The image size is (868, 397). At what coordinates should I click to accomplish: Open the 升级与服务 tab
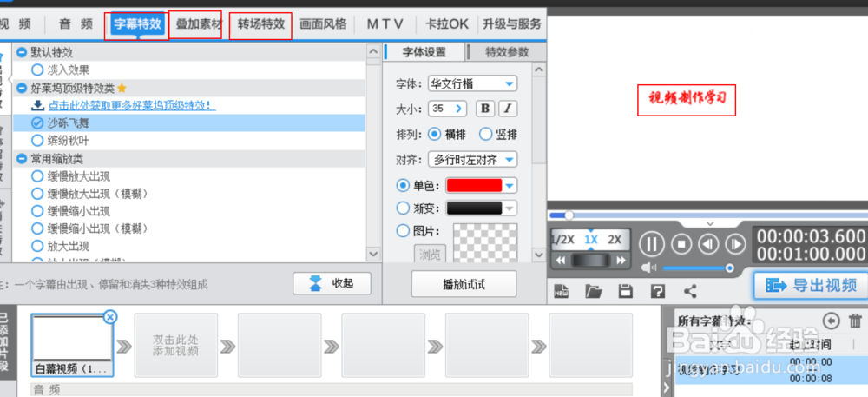point(512,24)
